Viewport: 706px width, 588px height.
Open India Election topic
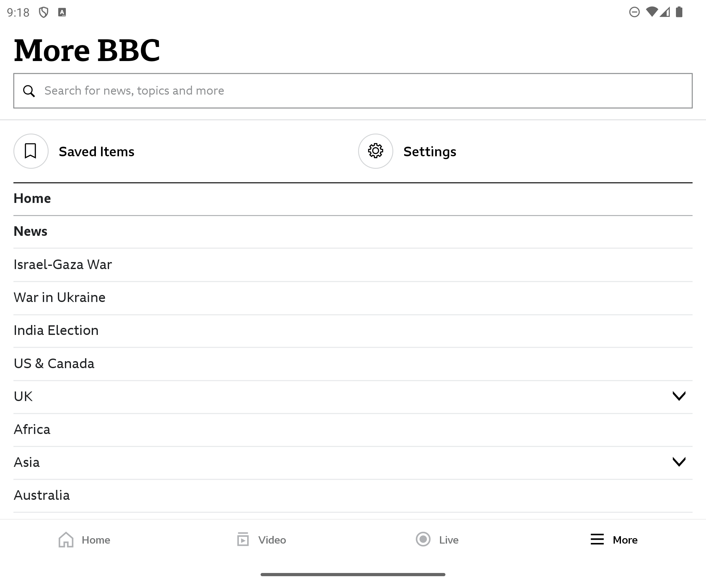353,331
